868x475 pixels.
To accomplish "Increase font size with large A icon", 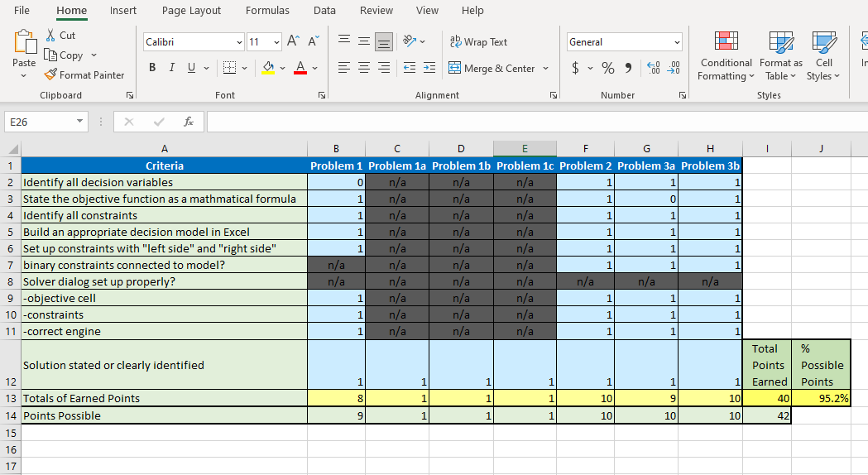I will click(x=293, y=41).
